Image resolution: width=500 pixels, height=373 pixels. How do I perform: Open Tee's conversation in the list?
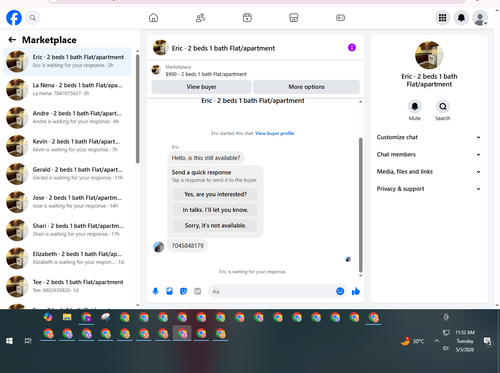pyautogui.click(x=67, y=286)
